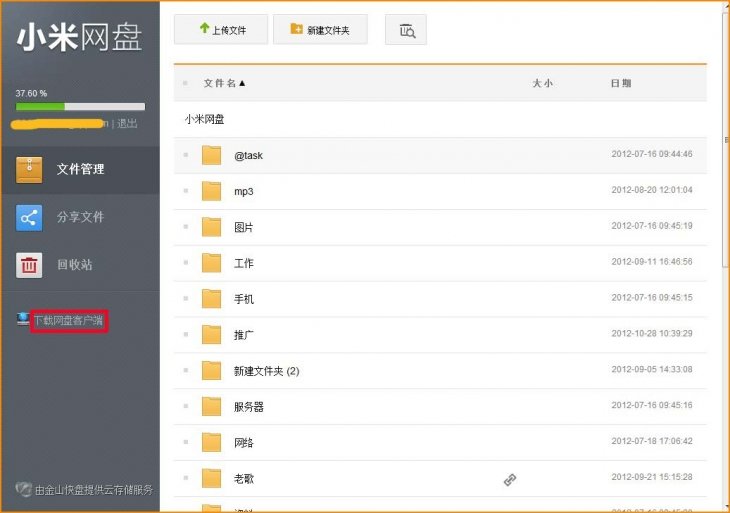Click 小米网盘 breadcrumb path
Screen dimensions: 730x513
click(x=204, y=119)
